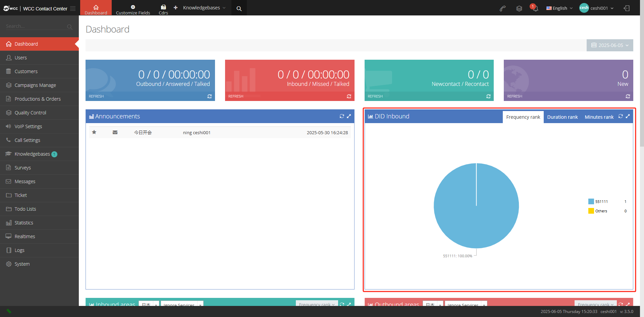644x317 pixels.
Task: Open the 今日开会 announcement title
Action: click(x=143, y=133)
